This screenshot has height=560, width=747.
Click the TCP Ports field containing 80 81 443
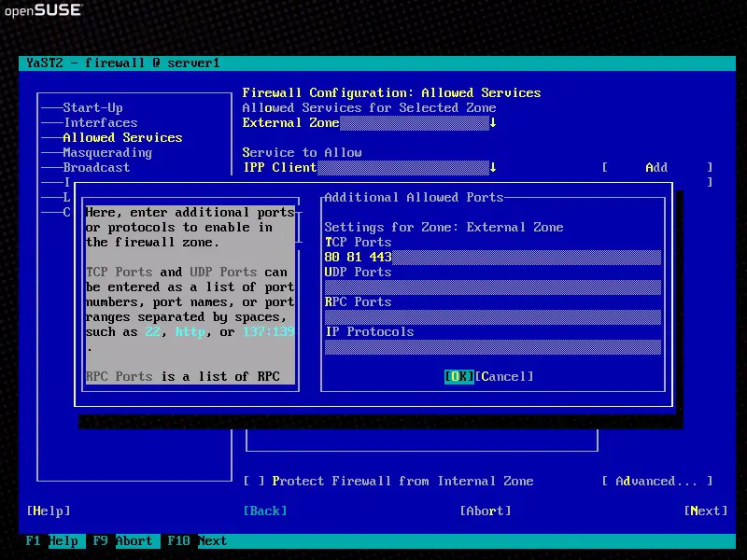(493, 258)
